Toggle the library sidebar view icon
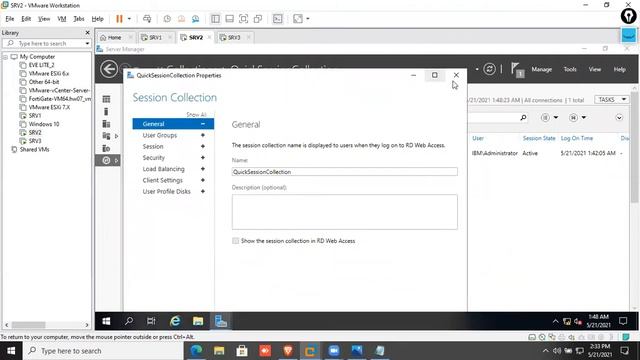 pos(215,19)
